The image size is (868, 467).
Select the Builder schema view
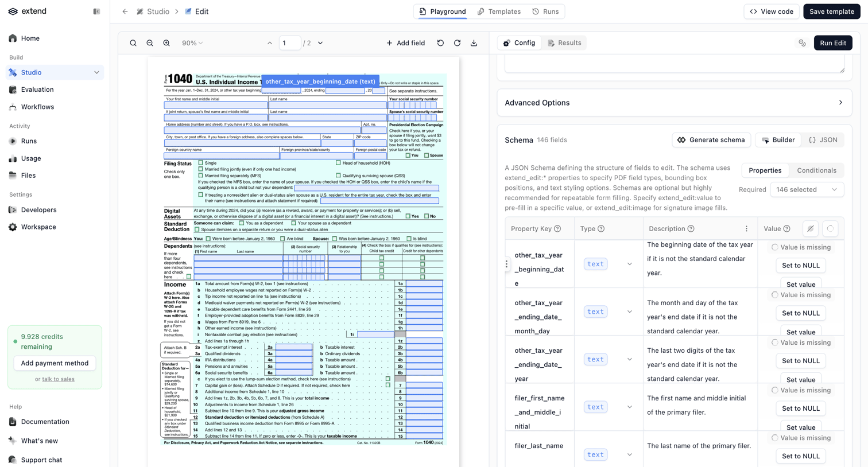tap(778, 140)
